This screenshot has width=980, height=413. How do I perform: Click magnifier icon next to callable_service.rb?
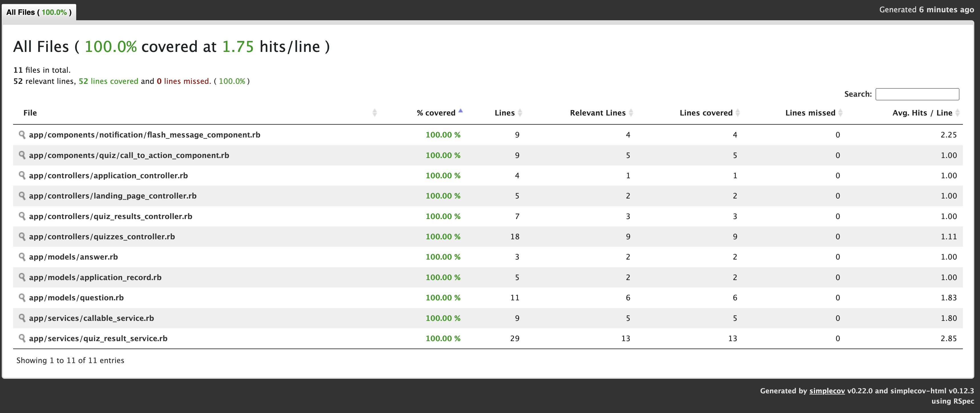point(22,318)
